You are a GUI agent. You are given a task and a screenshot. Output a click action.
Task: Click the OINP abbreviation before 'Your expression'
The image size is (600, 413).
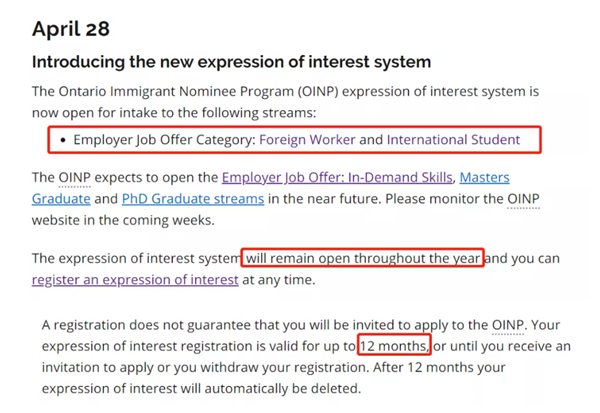point(508,325)
